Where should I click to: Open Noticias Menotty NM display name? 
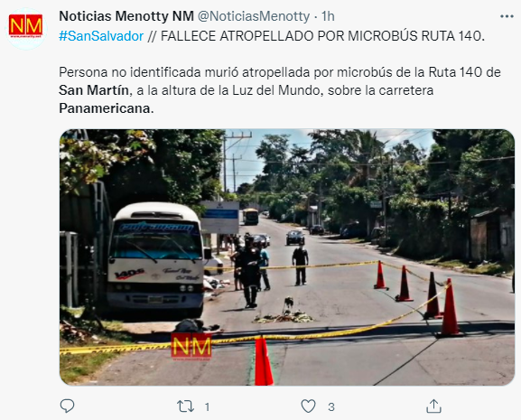click(x=126, y=16)
